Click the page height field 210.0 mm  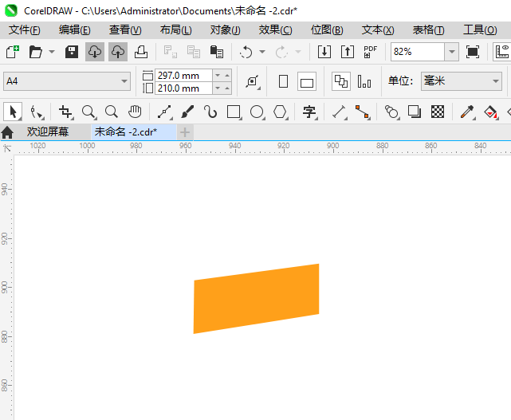183,88
